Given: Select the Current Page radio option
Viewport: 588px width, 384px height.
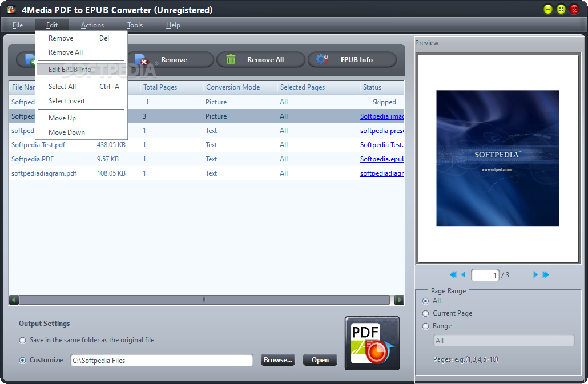Looking at the screenshot, I should [426, 314].
